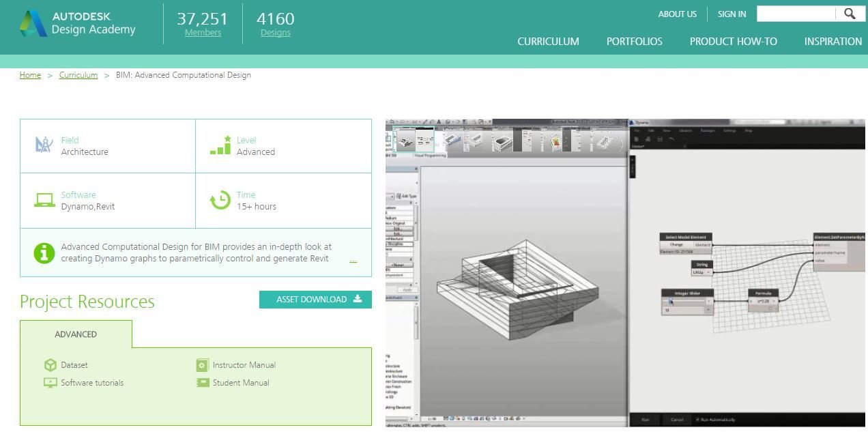Click the Run button in the Dynamo video
The image size is (868, 432).
pyautogui.click(x=645, y=420)
